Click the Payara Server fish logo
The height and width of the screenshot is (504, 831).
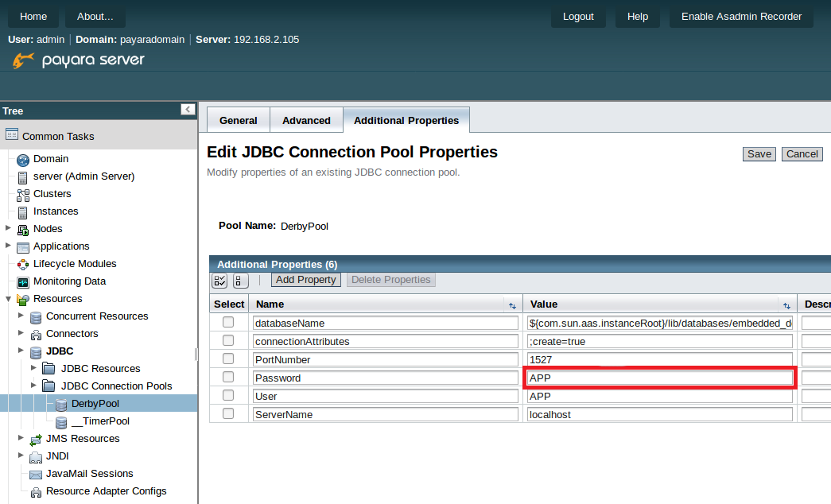click(23, 60)
